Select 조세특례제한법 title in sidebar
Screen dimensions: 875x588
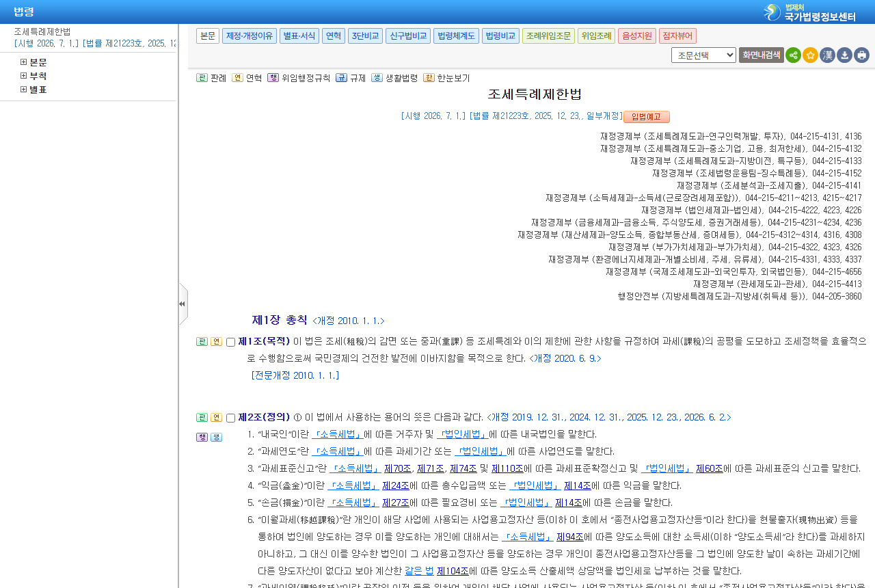pos(42,31)
